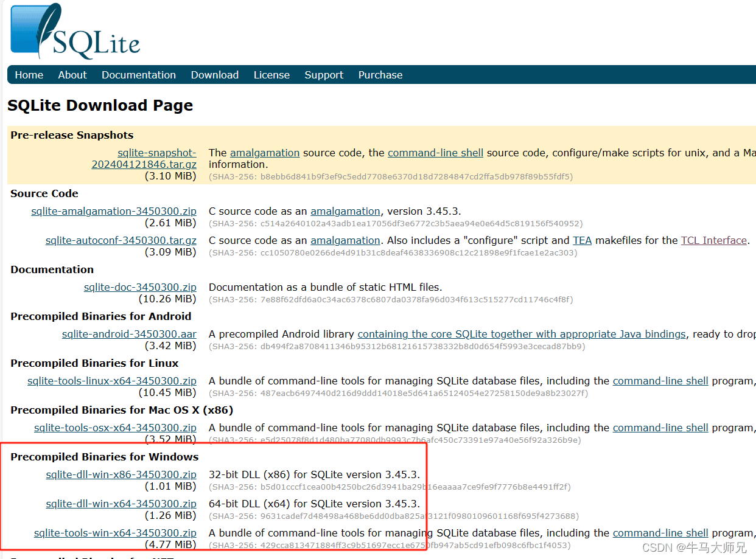This screenshot has height=559, width=756.
Task: Download sqlite-autoconf-3450300.tar.gz file
Action: coord(121,240)
